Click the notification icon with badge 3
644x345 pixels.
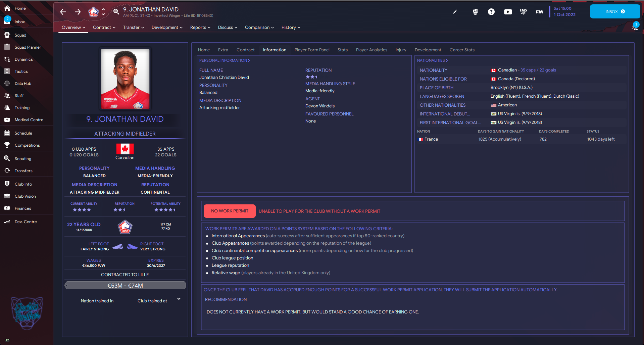[x=635, y=26]
